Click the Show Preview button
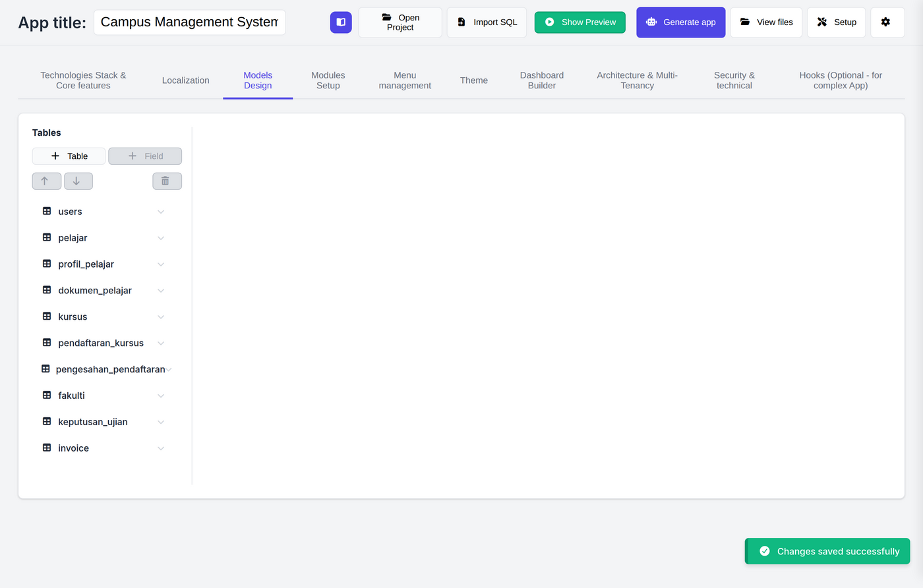The width and height of the screenshot is (923, 588). [x=580, y=22]
